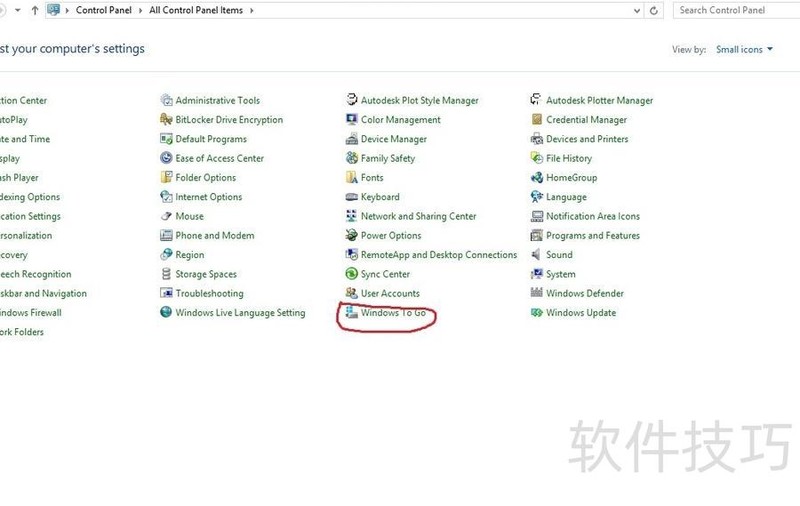Open the Mouse settings icon
Image resolution: width=800 pixels, height=506 pixels.
pos(166,216)
